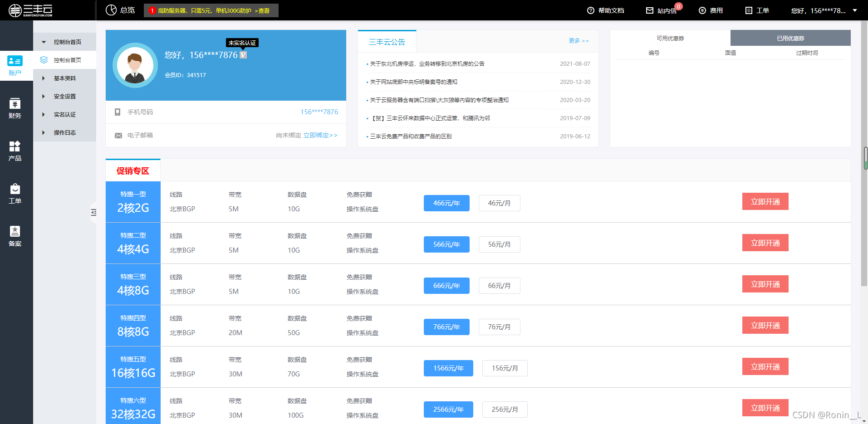Open the 总览 overview clock icon
868x424 pixels.
[111, 10]
